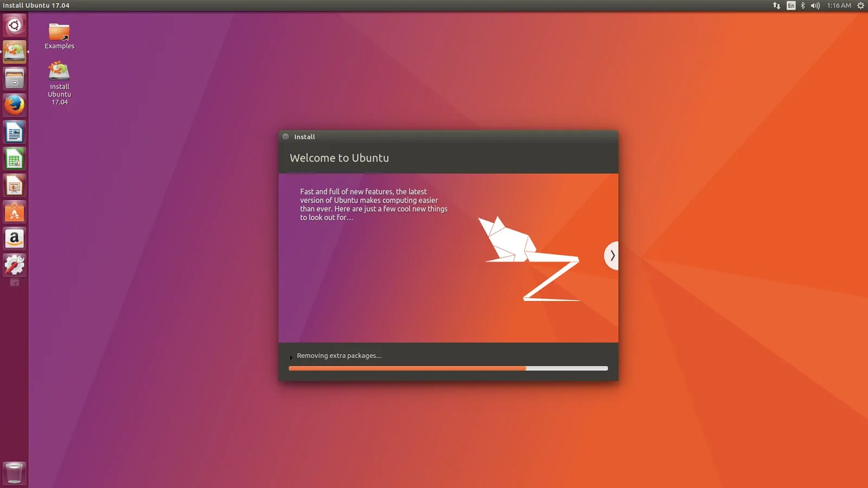Screen dimensions: 868x488
Task: Open System Settings from the launcher
Action: coord(14,265)
